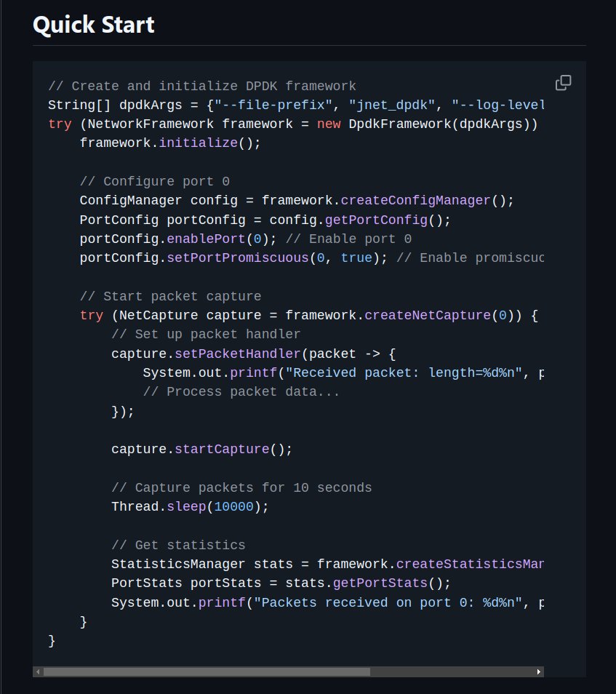Image resolution: width=616 pixels, height=694 pixels.
Task: Click the "new DpdkFramework(dpdkArgs)" text
Action: (x=427, y=124)
